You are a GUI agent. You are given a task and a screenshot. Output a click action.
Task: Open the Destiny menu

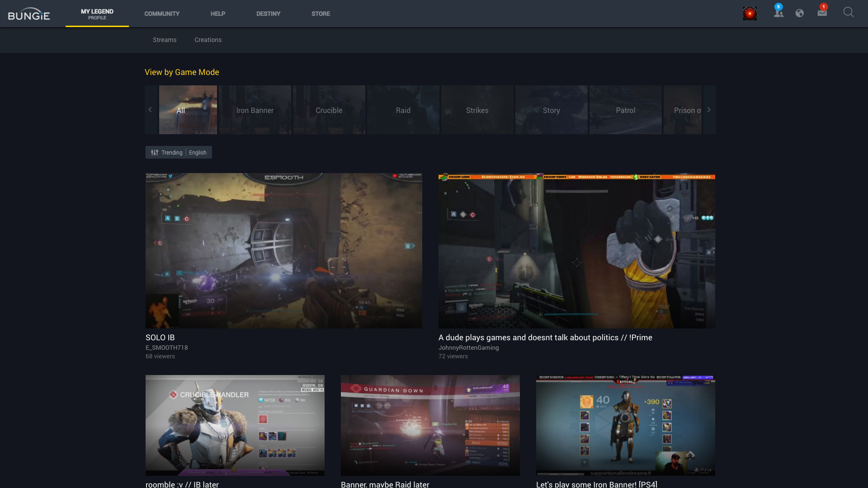[269, 14]
